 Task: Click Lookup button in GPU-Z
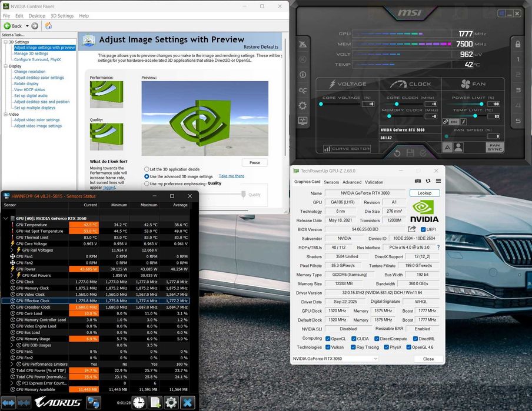click(x=424, y=193)
